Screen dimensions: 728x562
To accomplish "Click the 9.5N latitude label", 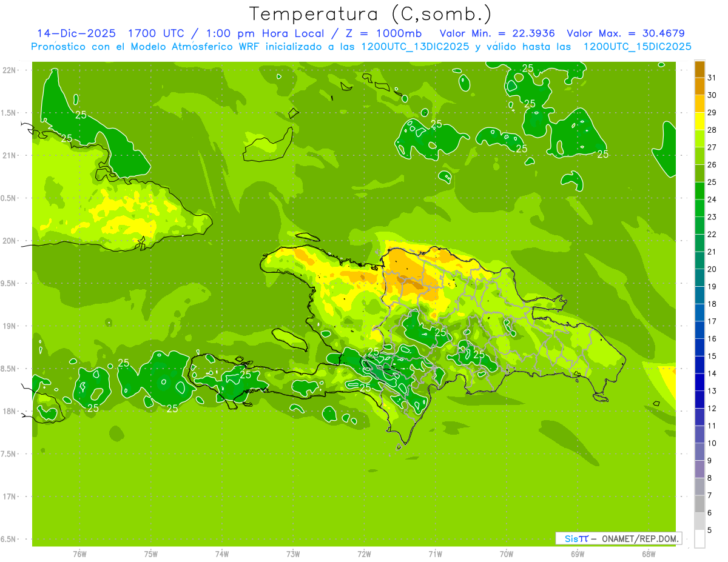I will click(x=9, y=284).
